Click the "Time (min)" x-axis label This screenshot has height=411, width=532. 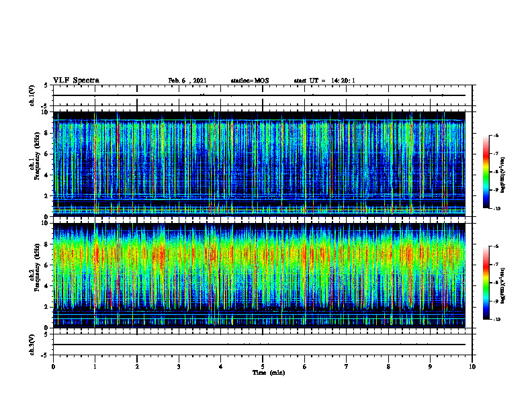269,373
